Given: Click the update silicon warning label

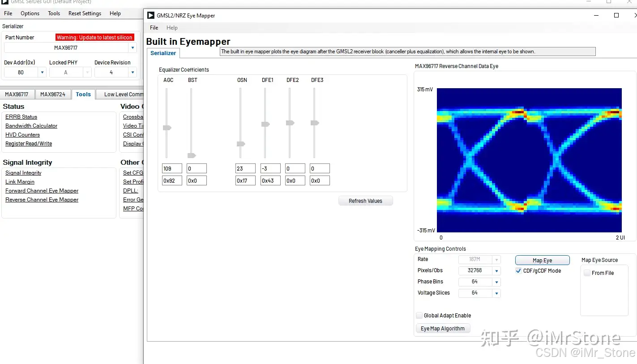Looking at the screenshot, I should pos(94,38).
